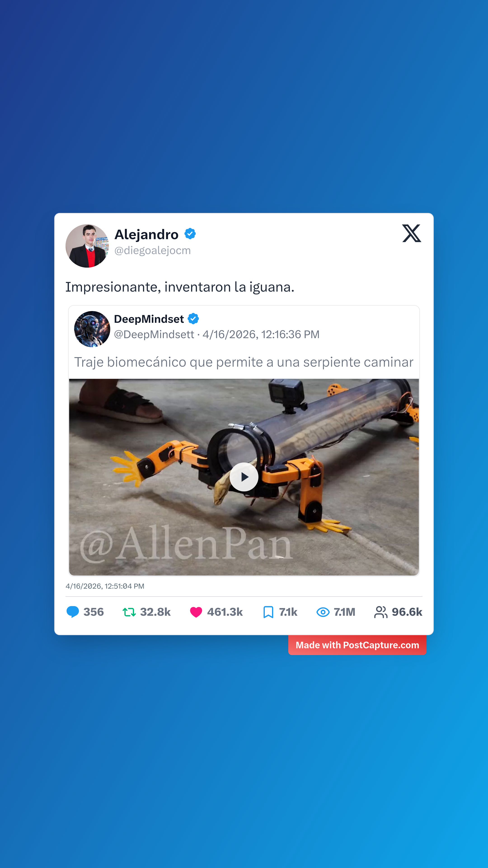Viewport: 488px width, 868px height.
Task: Click the people reach icon
Action: click(380, 612)
